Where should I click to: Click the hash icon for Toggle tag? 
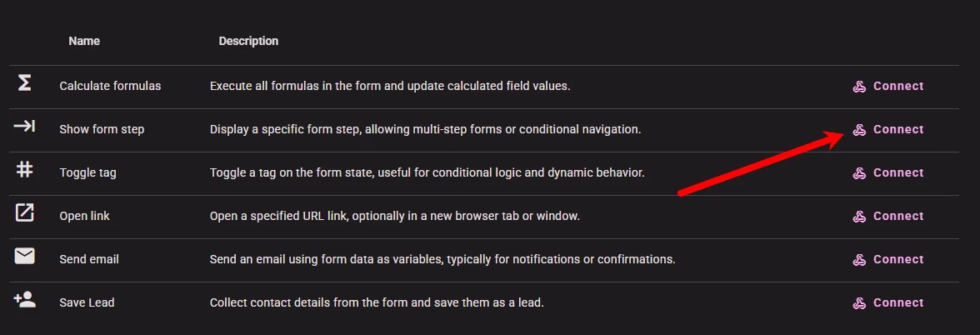point(24,169)
